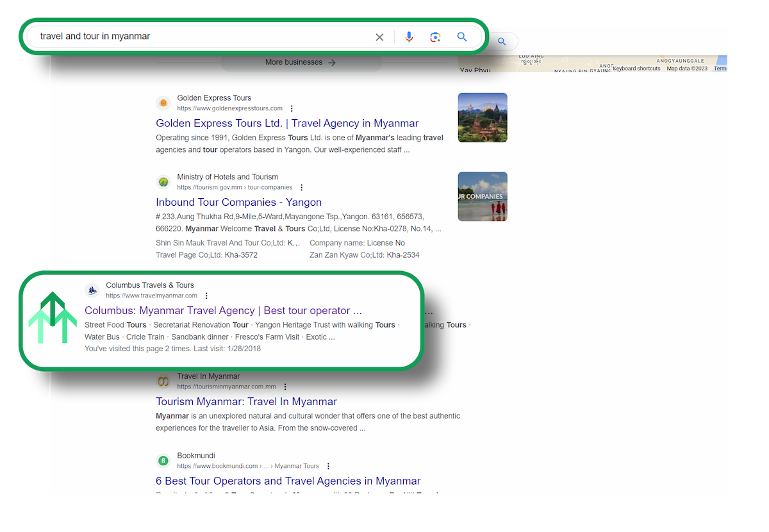
Task: Open 'Tourism Myanmar: Travel In Myanmar' result
Action: (246, 402)
